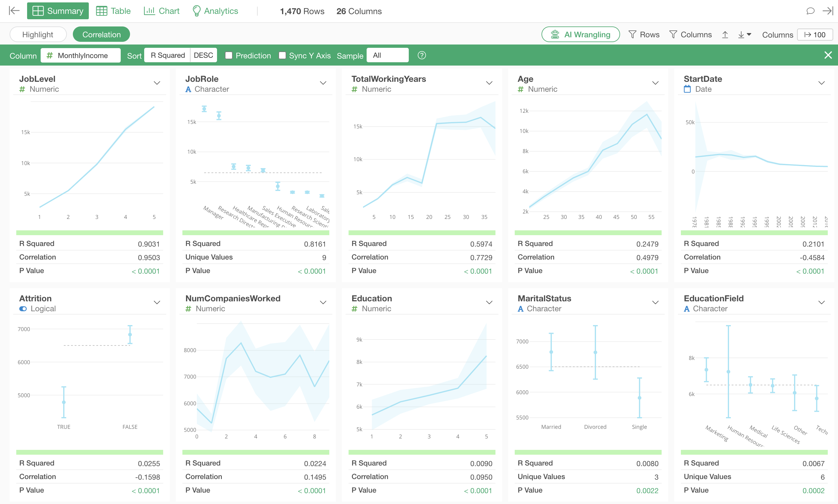Viewport: 838px width, 504px height.
Task: Expand the JobLevel card chevron menu
Action: [x=157, y=83]
